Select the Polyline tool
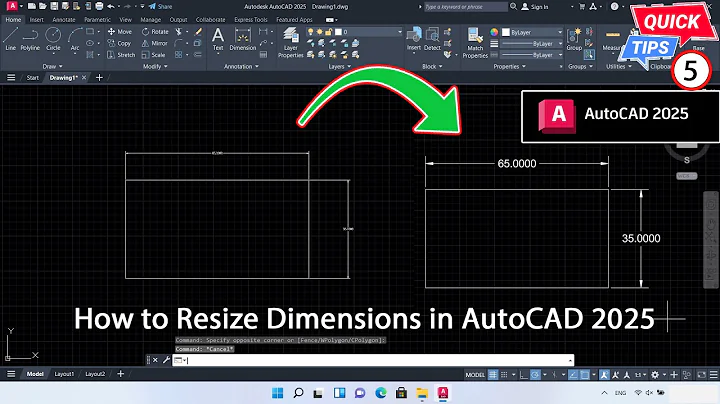Viewport: 720px width, 404px height. click(x=30, y=39)
